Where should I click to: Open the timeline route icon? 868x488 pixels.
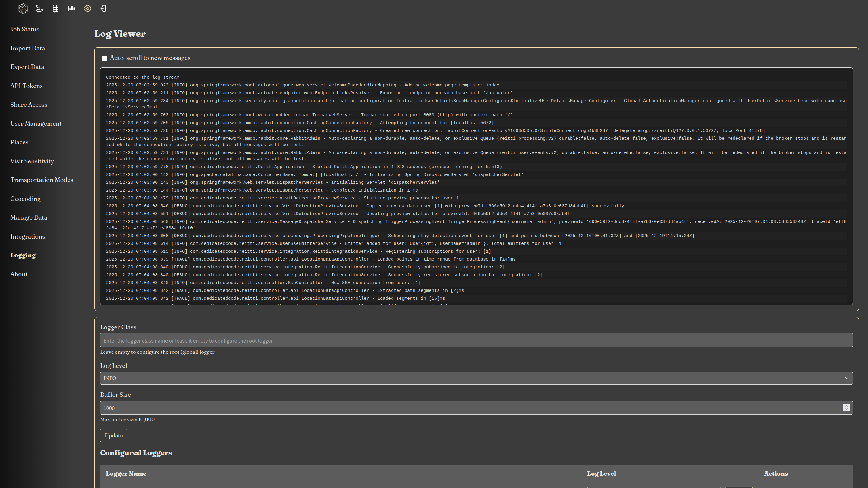39,8
